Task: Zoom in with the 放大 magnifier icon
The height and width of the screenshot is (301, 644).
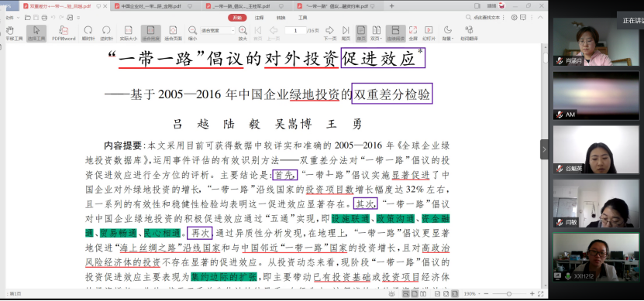Action: click(243, 32)
